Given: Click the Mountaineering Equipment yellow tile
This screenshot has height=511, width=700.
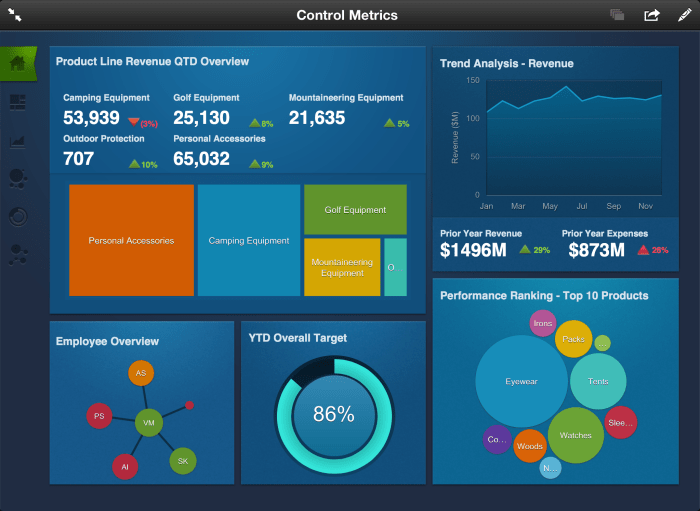Looking at the screenshot, I should pyautogui.click(x=342, y=267).
